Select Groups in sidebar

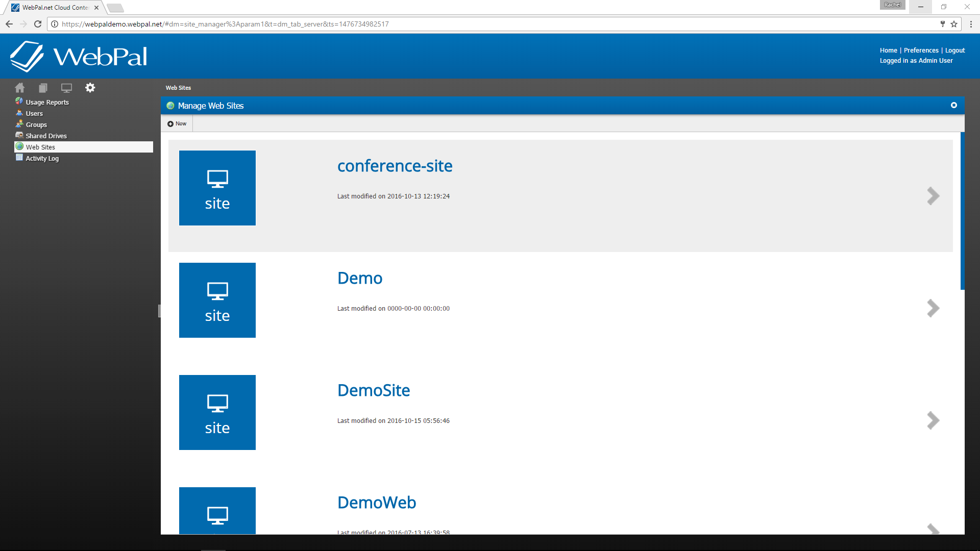36,124
